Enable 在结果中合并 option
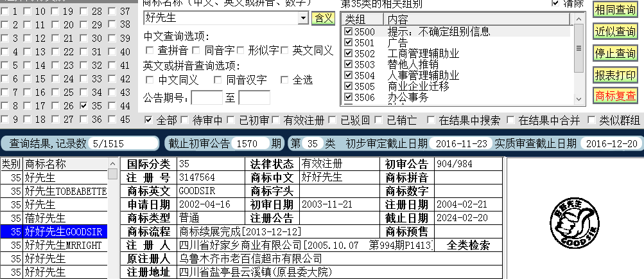 [510, 120]
